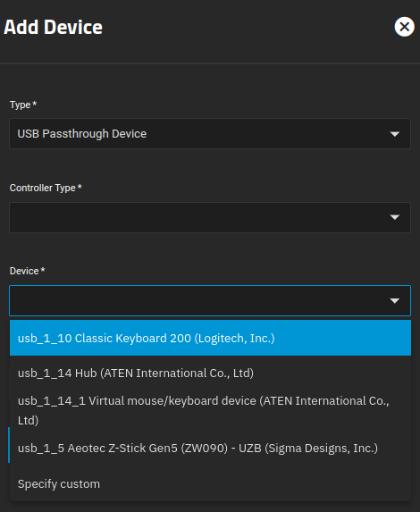
Task: Close the Add Device panel
Action: pos(404,27)
